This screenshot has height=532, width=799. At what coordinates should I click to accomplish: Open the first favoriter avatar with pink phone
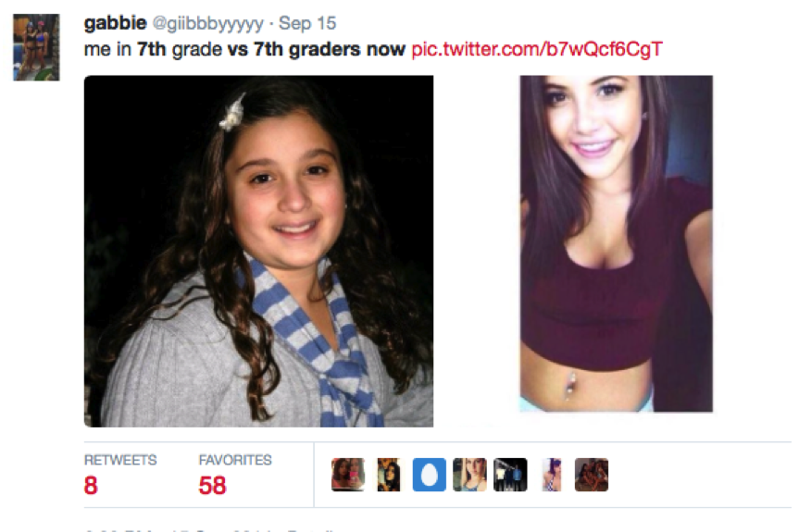click(x=348, y=475)
